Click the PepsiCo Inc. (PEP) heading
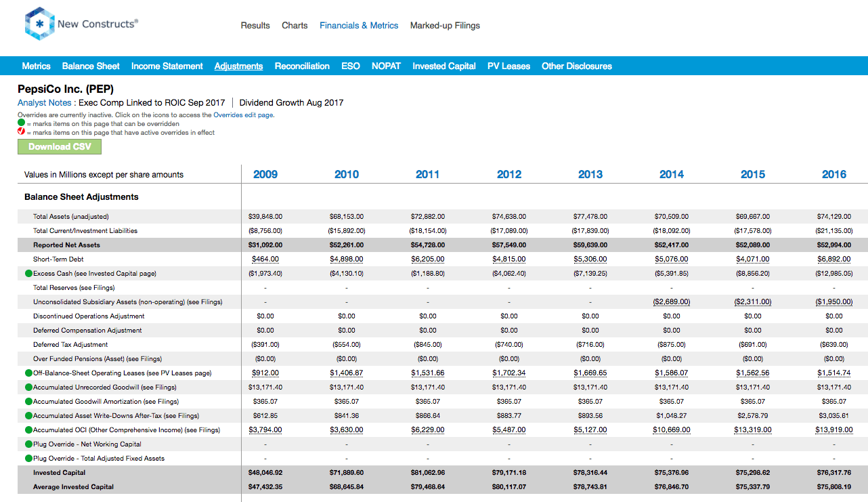The image size is (868, 502). coord(66,89)
